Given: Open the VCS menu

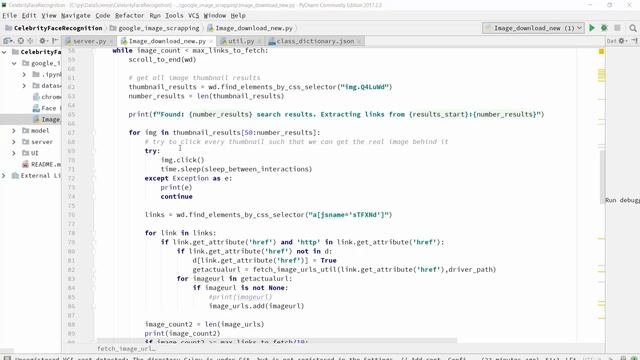Looking at the screenshot, I should point(193,16).
